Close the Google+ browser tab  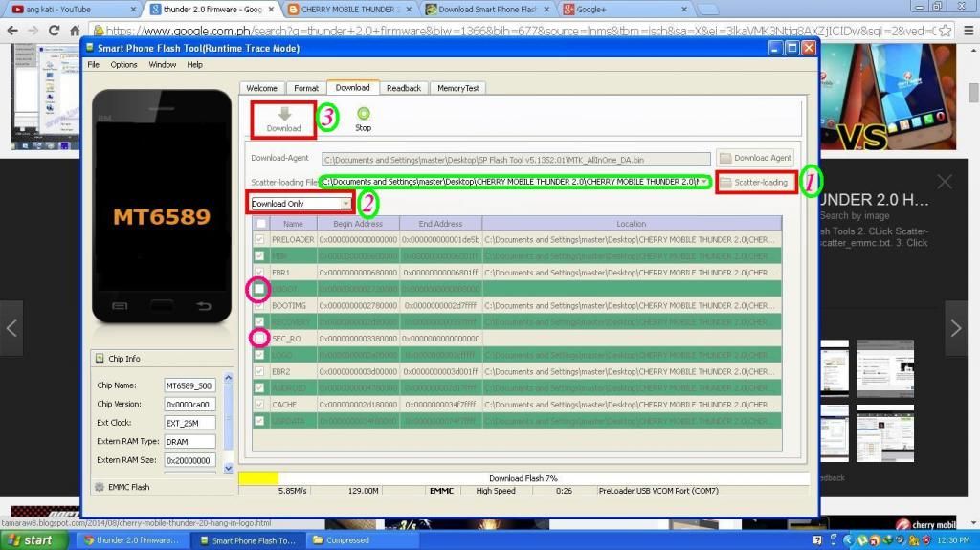[x=683, y=10]
